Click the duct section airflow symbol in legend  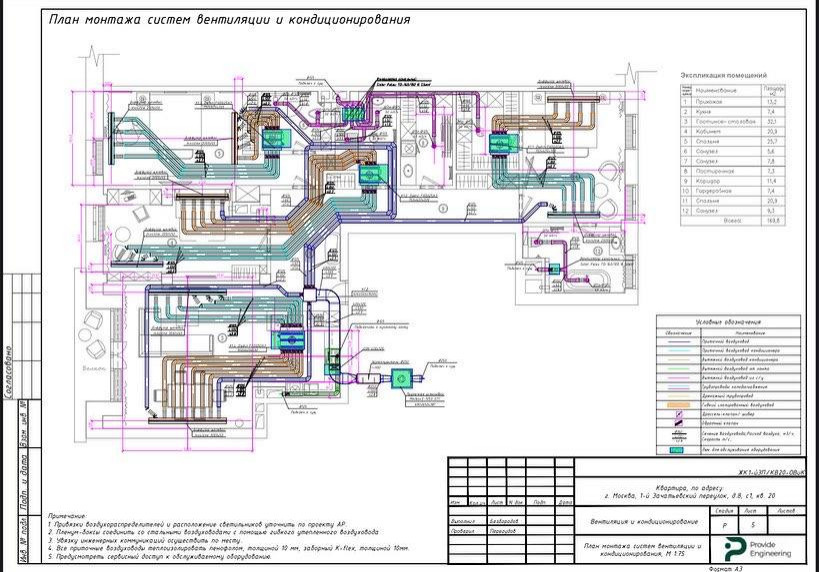tap(678, 436)
